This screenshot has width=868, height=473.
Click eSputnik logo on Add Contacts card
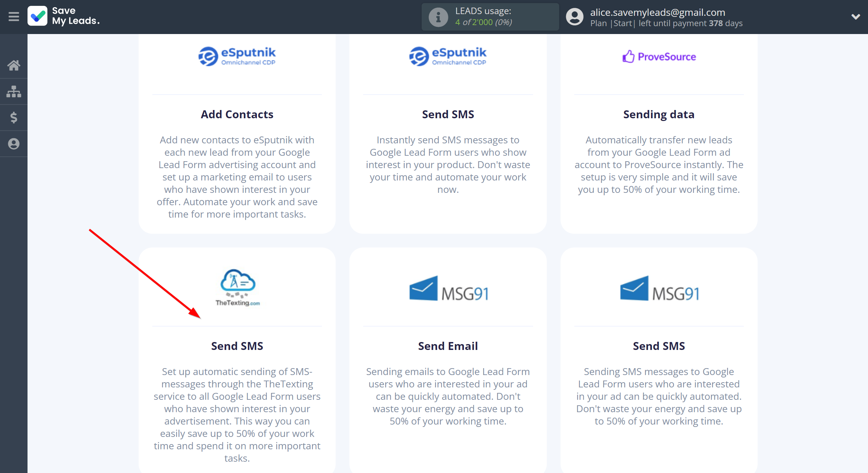237,56
